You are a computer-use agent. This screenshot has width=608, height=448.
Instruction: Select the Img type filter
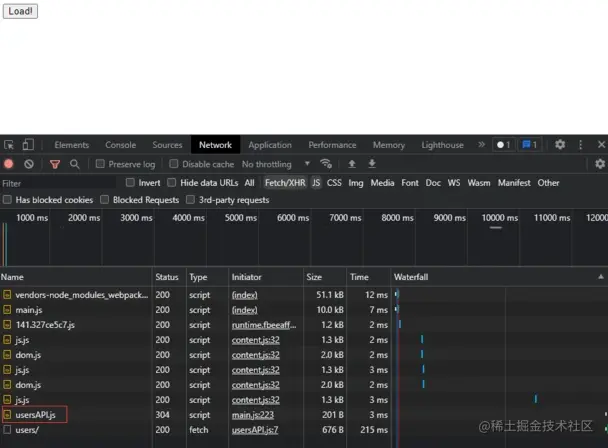pos(356,183)
